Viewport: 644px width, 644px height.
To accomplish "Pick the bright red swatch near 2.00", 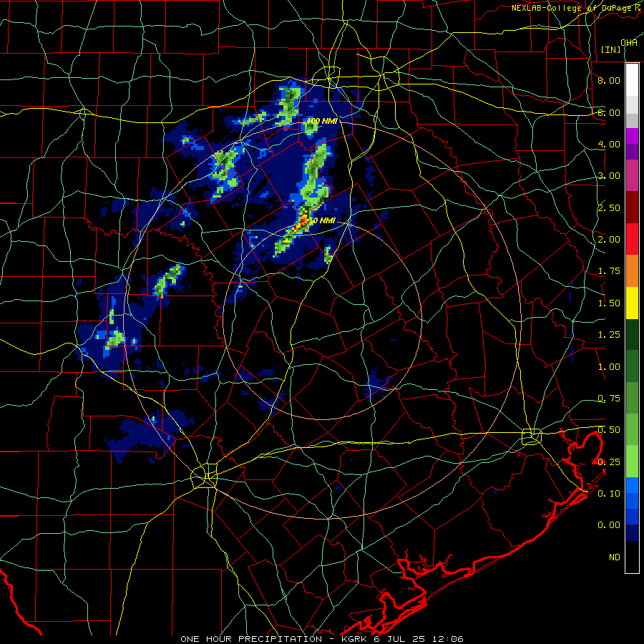I will [632, 239].
